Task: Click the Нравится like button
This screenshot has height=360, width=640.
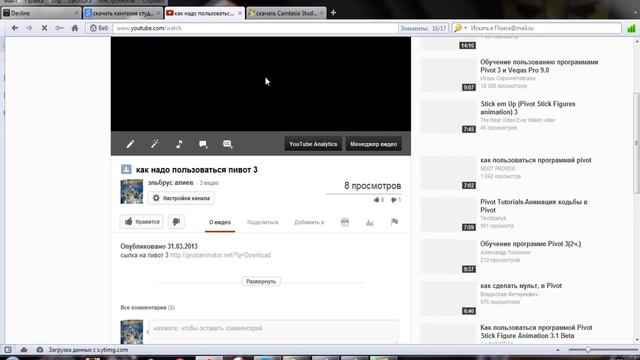Action: click(142, 222)
